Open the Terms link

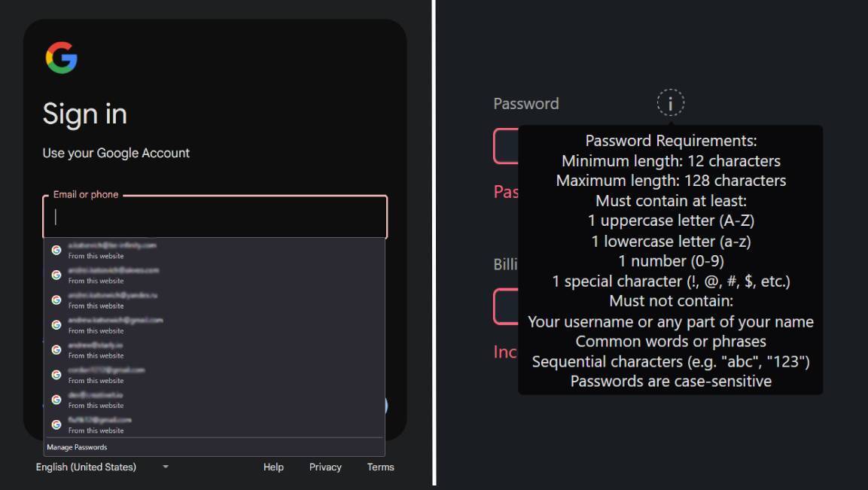point(380,467)
